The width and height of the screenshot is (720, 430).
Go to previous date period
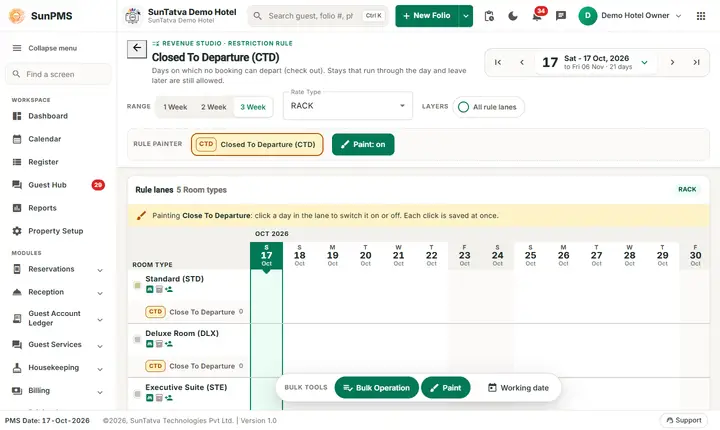(x=522, y=62)
